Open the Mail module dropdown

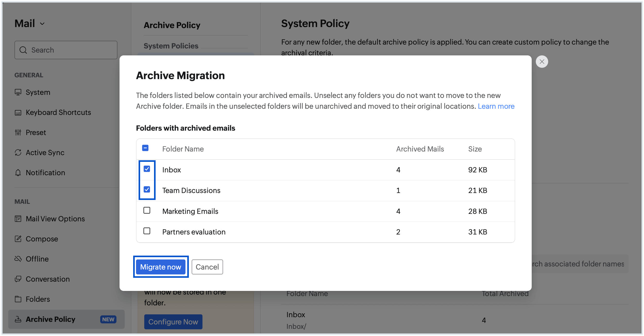[x=30, y=24]
